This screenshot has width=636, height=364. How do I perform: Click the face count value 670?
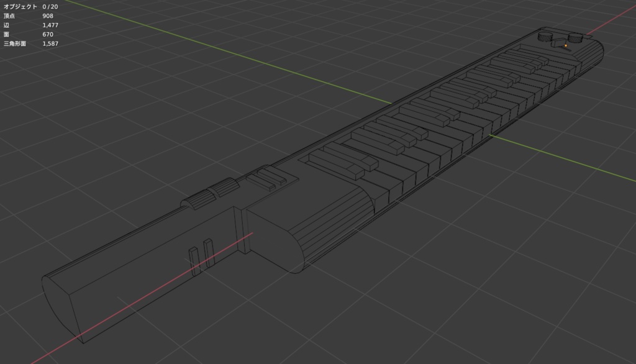pos(48,35)
